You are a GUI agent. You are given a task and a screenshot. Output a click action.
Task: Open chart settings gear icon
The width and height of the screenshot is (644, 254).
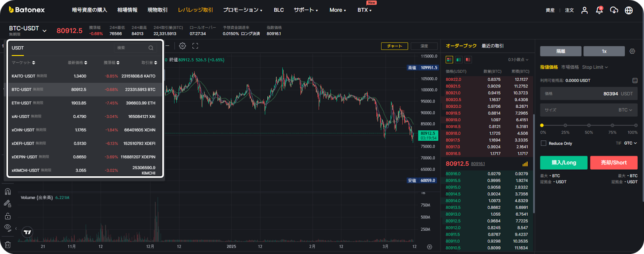[x=182, y=46]
